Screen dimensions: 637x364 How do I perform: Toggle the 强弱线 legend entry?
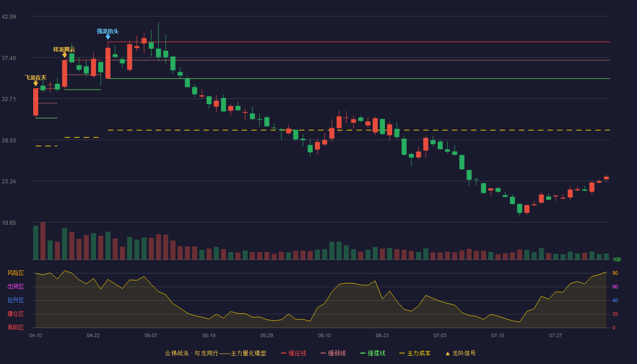(333, 353)
